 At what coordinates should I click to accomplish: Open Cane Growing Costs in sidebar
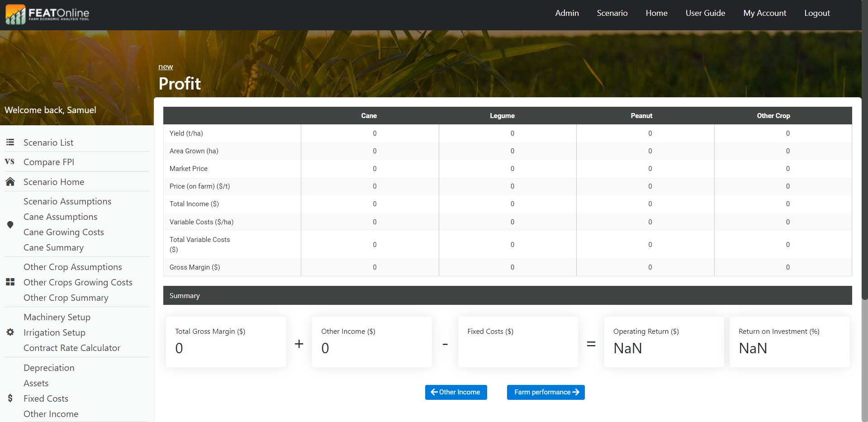pyautogui.click(x=64, y=232)
